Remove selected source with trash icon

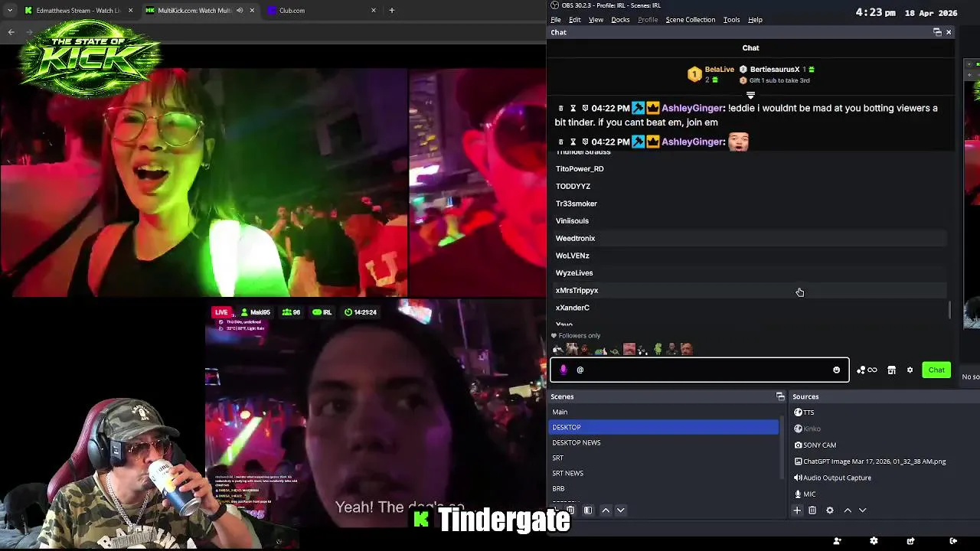click(812, 510)
